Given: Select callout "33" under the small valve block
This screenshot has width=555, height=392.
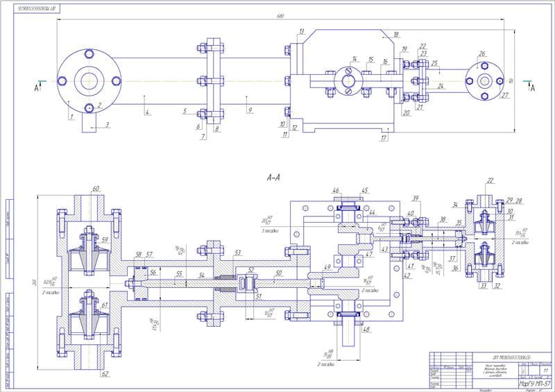Looking at the screenshot, I should [484, 286].
